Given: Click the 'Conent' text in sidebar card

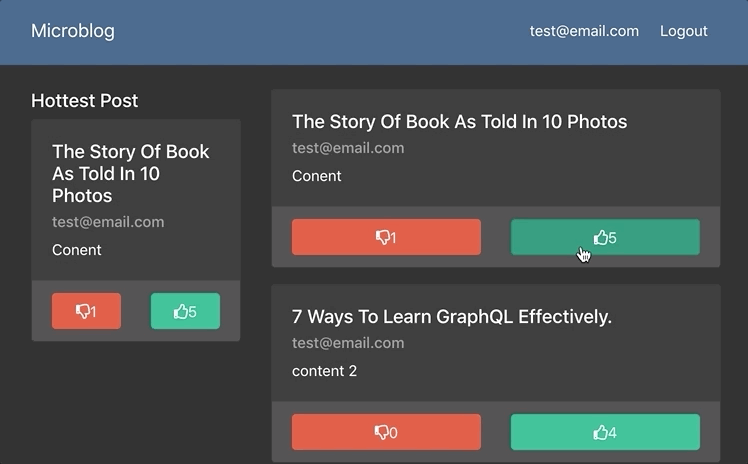Looking at the screenshot, I should point(76,250).
